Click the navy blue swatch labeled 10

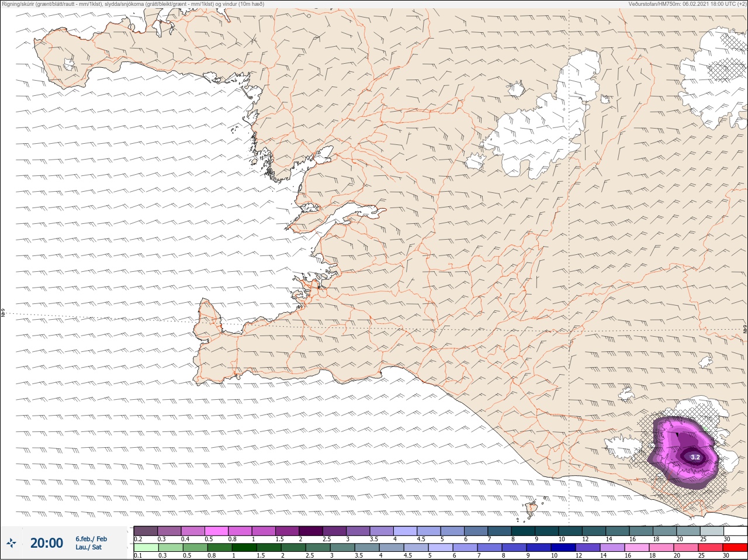[563, 548]
